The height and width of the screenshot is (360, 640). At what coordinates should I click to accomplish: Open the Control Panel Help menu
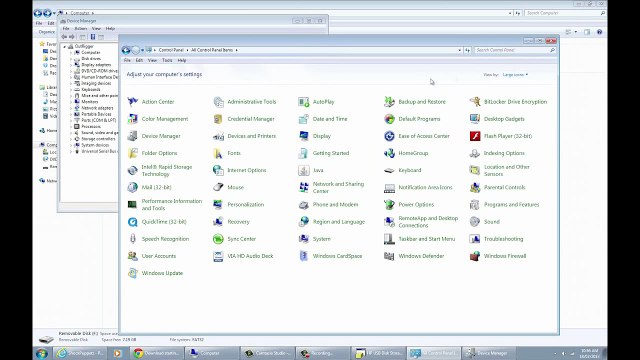[182, 60]
